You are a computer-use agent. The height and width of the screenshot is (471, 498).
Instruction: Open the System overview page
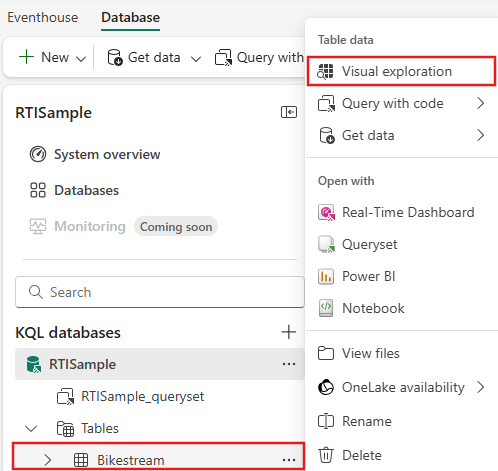107,154
